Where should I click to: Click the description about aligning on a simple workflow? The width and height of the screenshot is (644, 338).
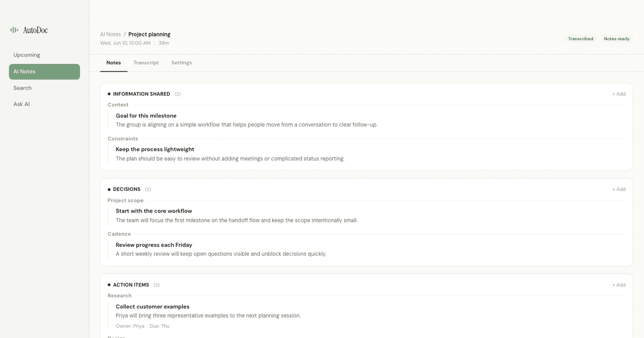tap(247, 125)
